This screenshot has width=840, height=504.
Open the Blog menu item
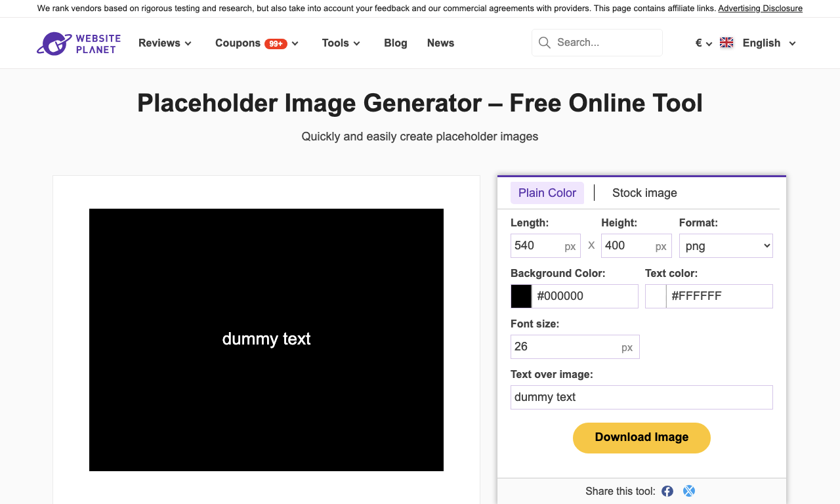pyautogui.click(x=396, y=43)
